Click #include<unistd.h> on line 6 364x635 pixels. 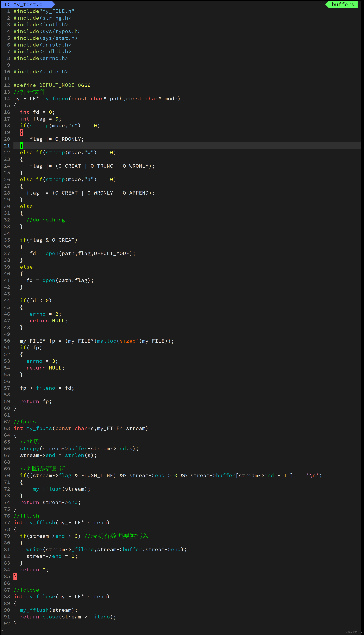pyautogui.click(x=42, y=45)
